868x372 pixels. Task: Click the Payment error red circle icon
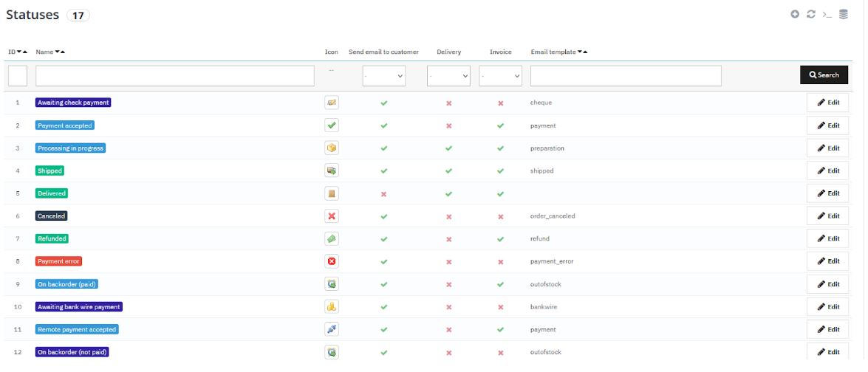click(332, 261)
